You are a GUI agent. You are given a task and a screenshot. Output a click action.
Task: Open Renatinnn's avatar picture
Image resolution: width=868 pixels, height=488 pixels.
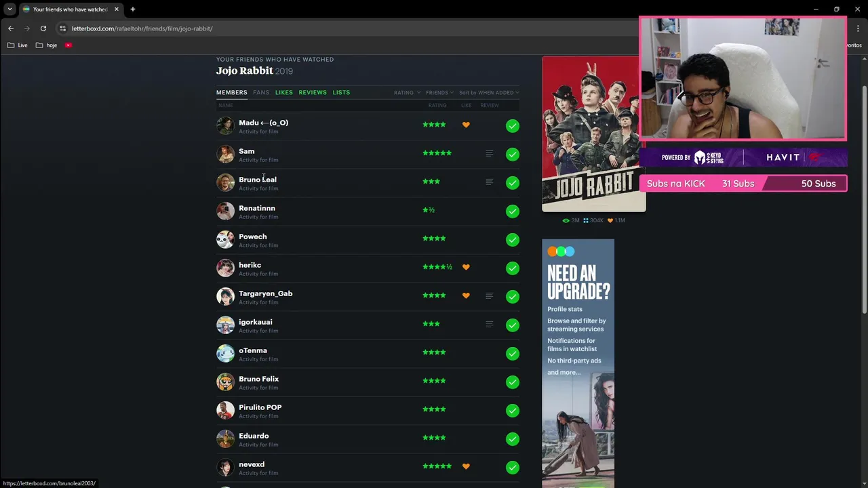[x=225, y=211]
